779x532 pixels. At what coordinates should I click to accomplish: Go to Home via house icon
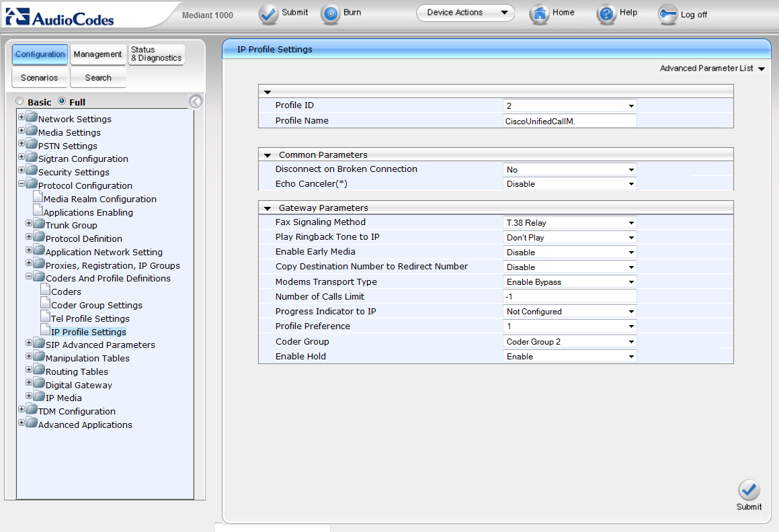point(540,14)
